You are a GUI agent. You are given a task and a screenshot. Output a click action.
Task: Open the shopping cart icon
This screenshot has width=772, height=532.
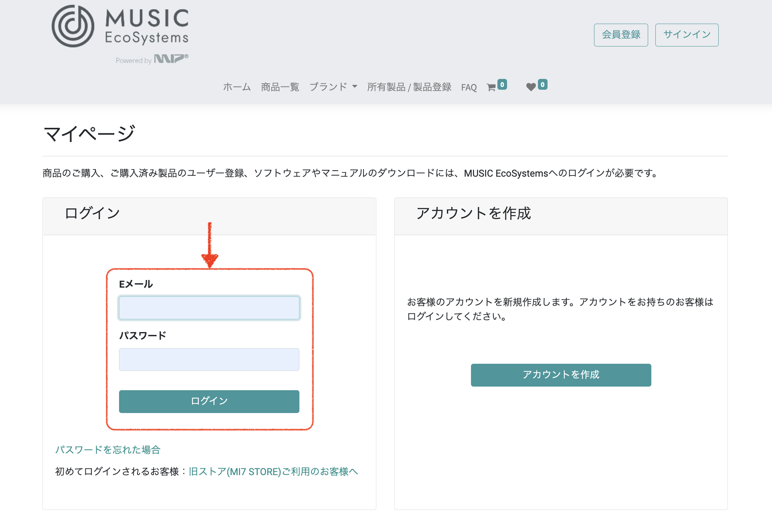[x=491, y=87]
